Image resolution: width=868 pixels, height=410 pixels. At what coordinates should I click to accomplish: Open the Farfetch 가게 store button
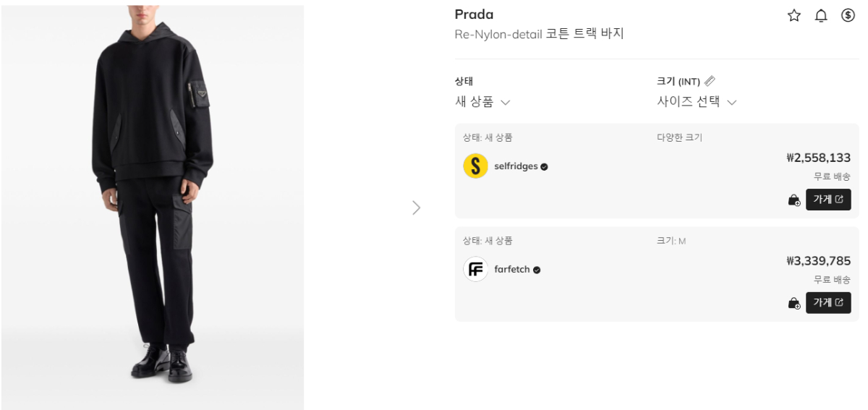[828, 303]
